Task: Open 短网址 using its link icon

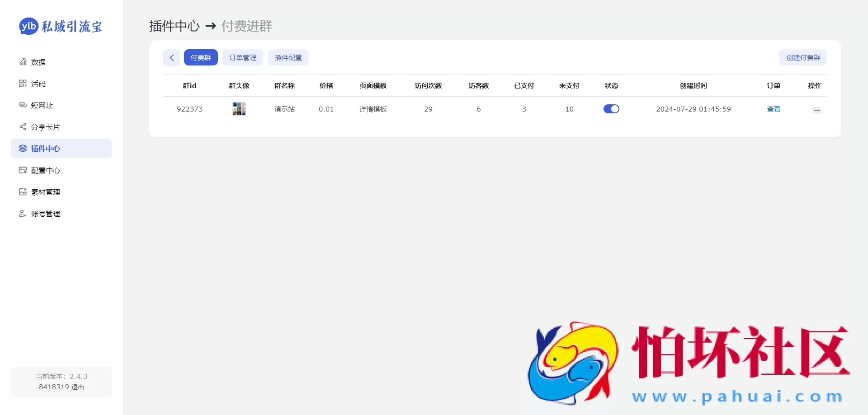Action: [23, 105]
